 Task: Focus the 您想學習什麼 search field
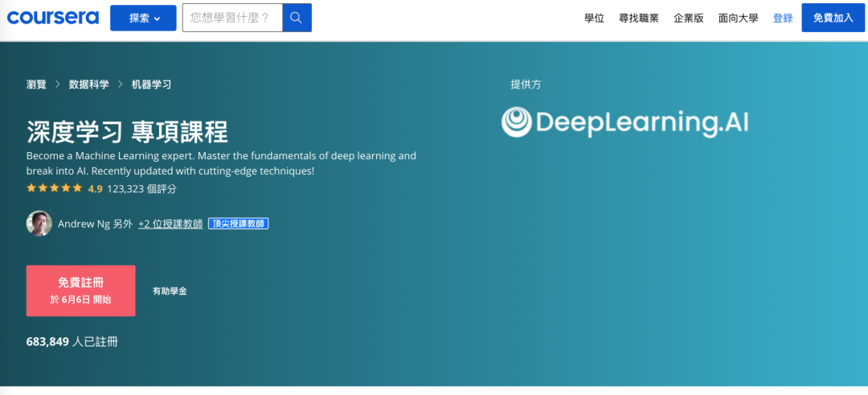click(232, 18)
